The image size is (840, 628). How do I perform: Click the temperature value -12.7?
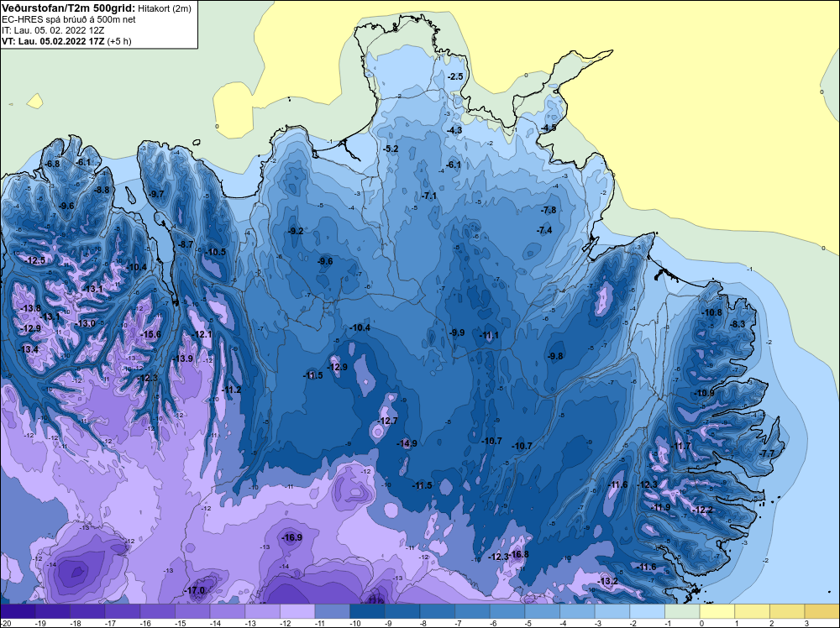pyautogui.click(x=388, y=421)
